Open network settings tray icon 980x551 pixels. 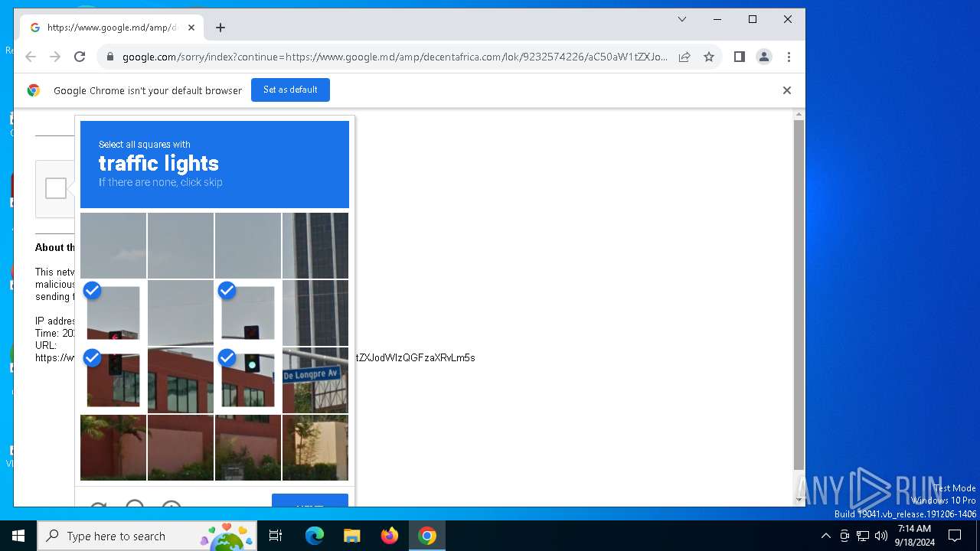tap(863, 536)
